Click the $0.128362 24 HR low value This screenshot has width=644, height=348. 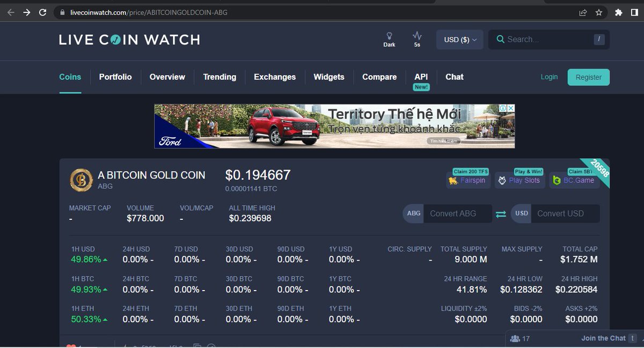pos(521,290)
